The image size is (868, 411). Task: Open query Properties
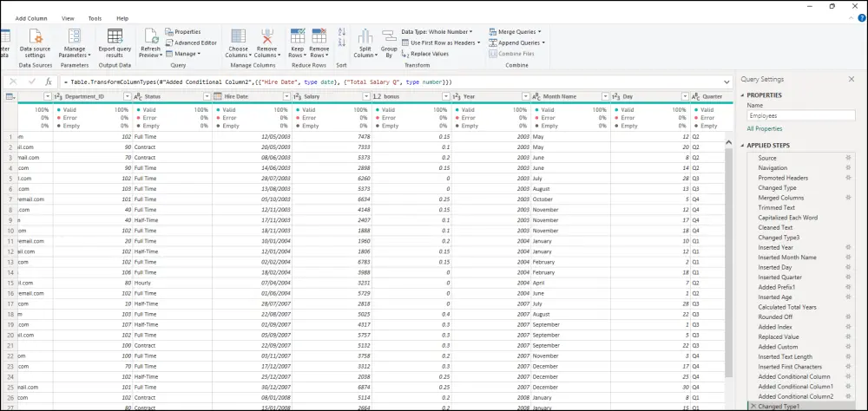tap(183, 32)
